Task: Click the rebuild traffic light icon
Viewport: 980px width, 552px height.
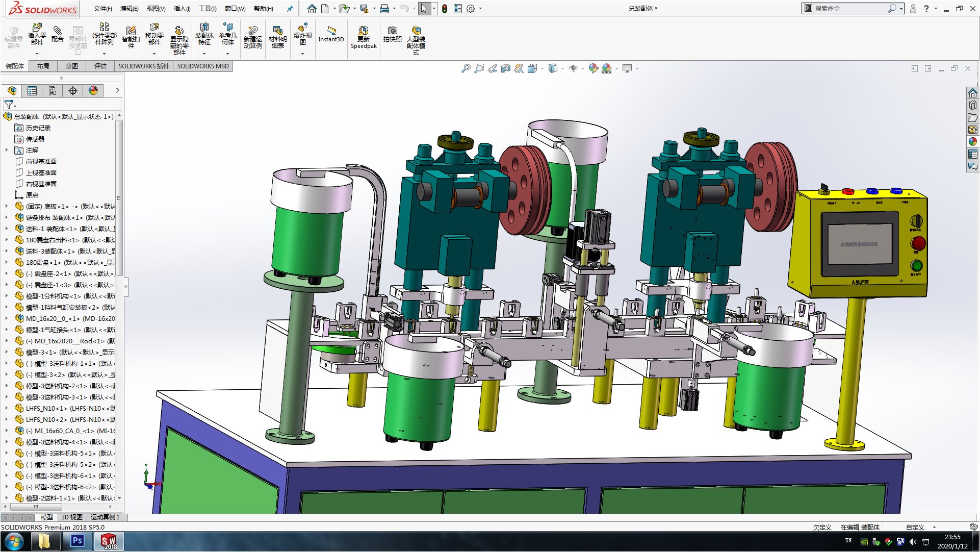Action: pyautogui.click(x=445, y=9)
